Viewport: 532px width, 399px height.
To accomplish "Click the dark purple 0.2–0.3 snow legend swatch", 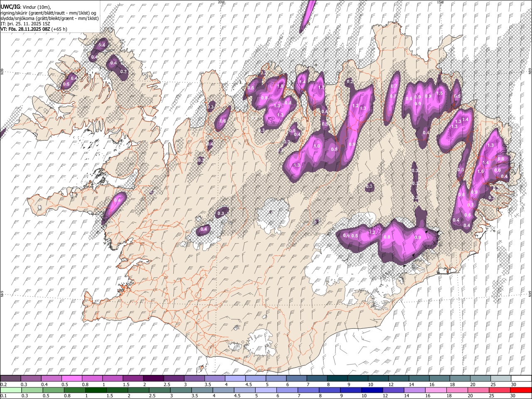I will [10, 379].
